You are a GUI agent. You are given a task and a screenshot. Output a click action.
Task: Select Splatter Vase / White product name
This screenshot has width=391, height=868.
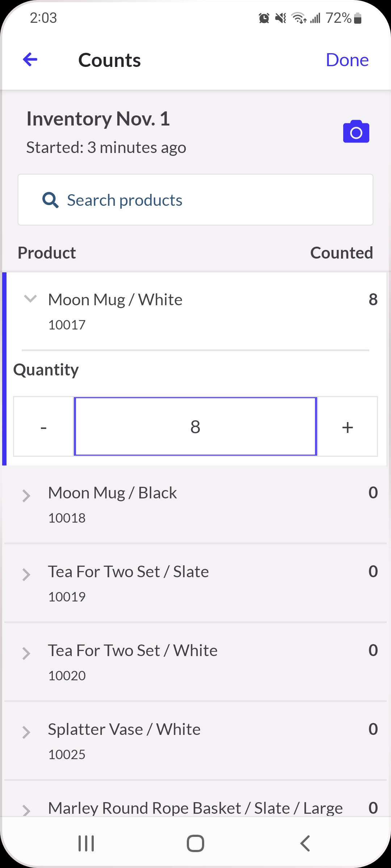[124, 729]
